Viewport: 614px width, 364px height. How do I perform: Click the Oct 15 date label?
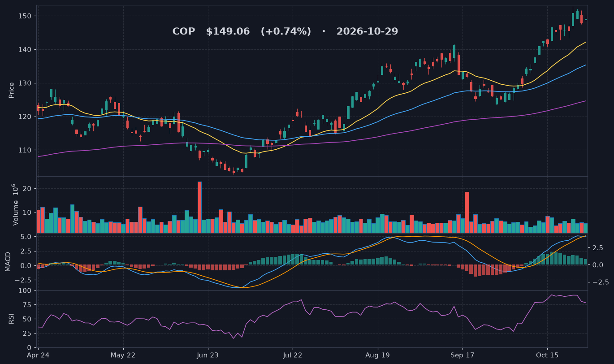point(547,355)
